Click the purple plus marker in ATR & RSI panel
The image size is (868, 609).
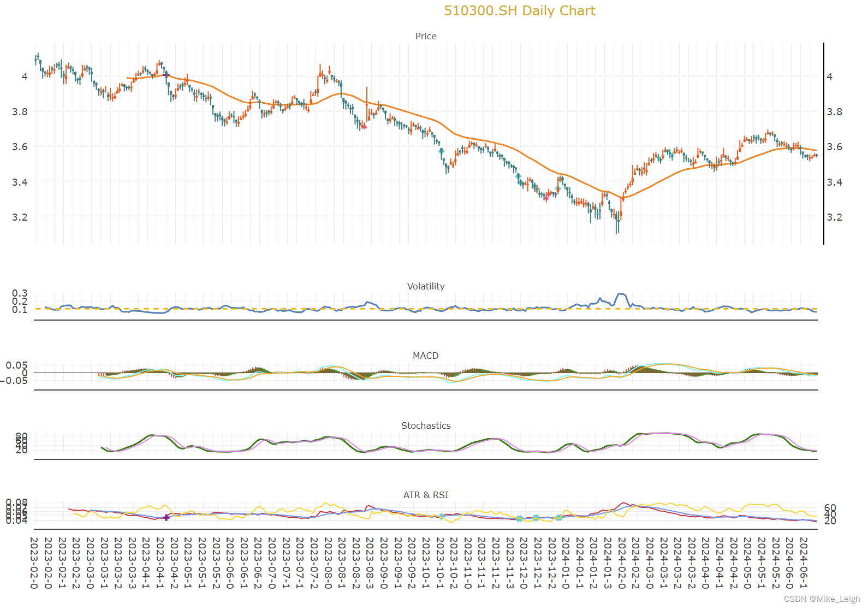[x=167, y=517]
